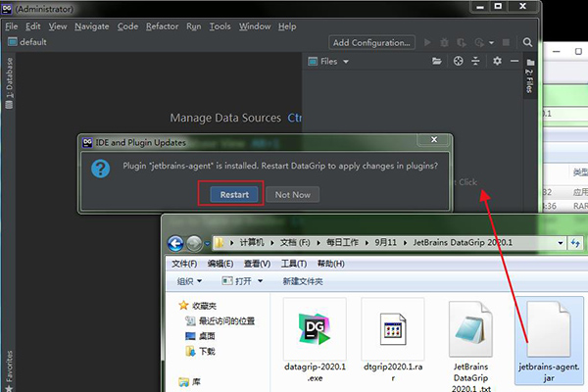Open the Code menu

tap(127, 26)
